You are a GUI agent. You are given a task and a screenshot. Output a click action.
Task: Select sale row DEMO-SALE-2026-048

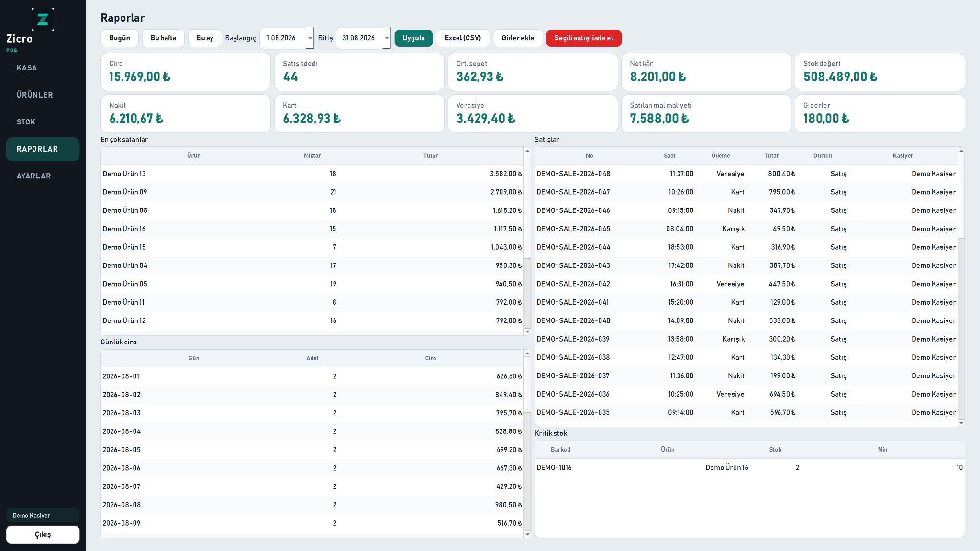click(x=746, y=174)
